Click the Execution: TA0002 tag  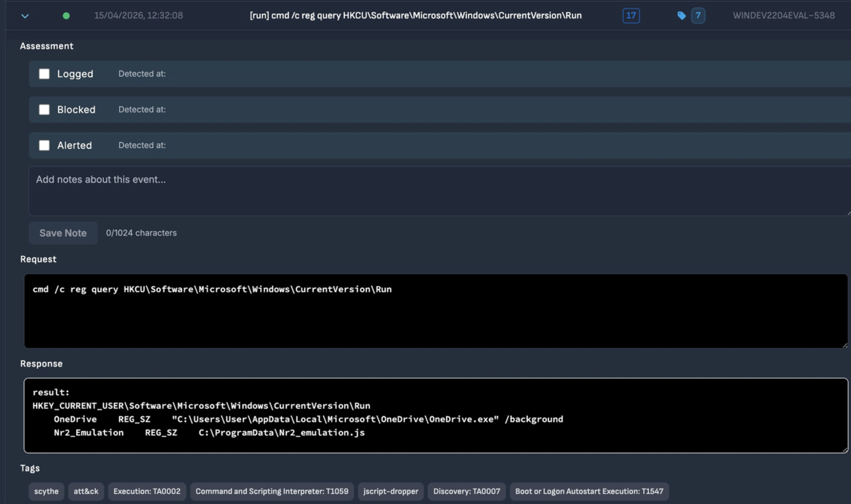click(147, 491)
